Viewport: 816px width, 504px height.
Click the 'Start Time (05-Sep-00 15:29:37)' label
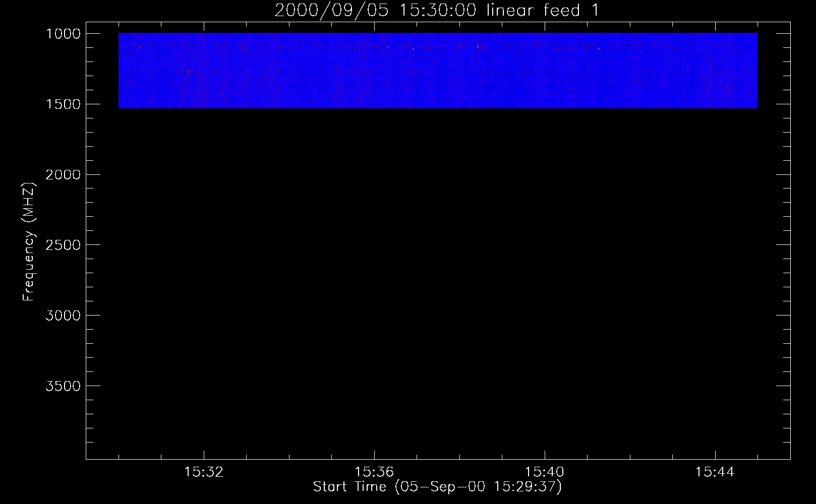point(437,487)
